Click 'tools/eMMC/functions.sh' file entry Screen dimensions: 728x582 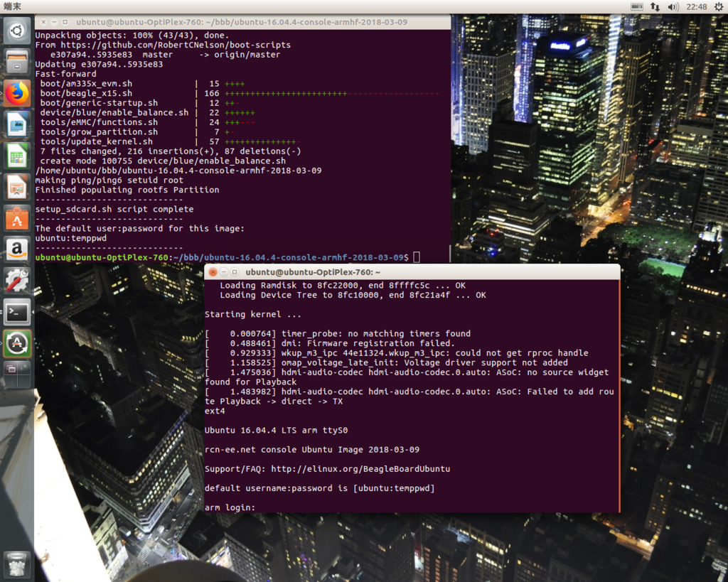tap(99, 122)
